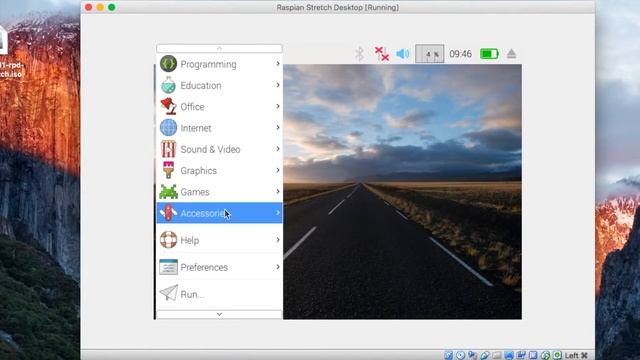This screenshot has height=360, width=640.
Task: Expand the Games submenu arrow
Action: click(278, 191)
